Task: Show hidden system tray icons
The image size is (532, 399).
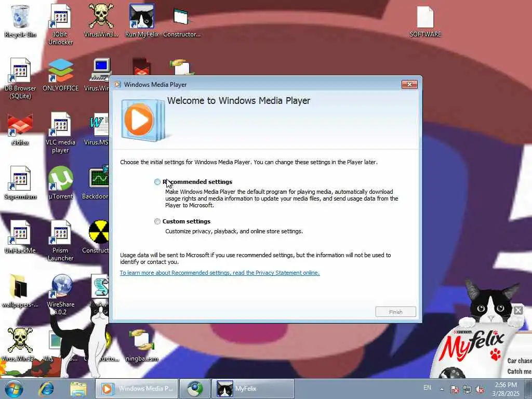Action: 442,389
